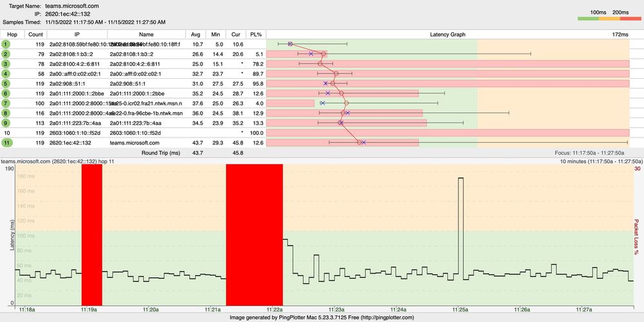Click the Focus: 11:17:50a - 11:27:50a text
The width and height of the screenshot is (644, 322).
coord(589,152)
